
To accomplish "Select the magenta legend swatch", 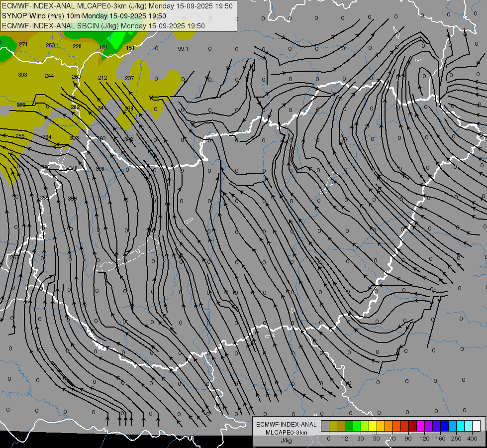I will [x=420, y=426].
